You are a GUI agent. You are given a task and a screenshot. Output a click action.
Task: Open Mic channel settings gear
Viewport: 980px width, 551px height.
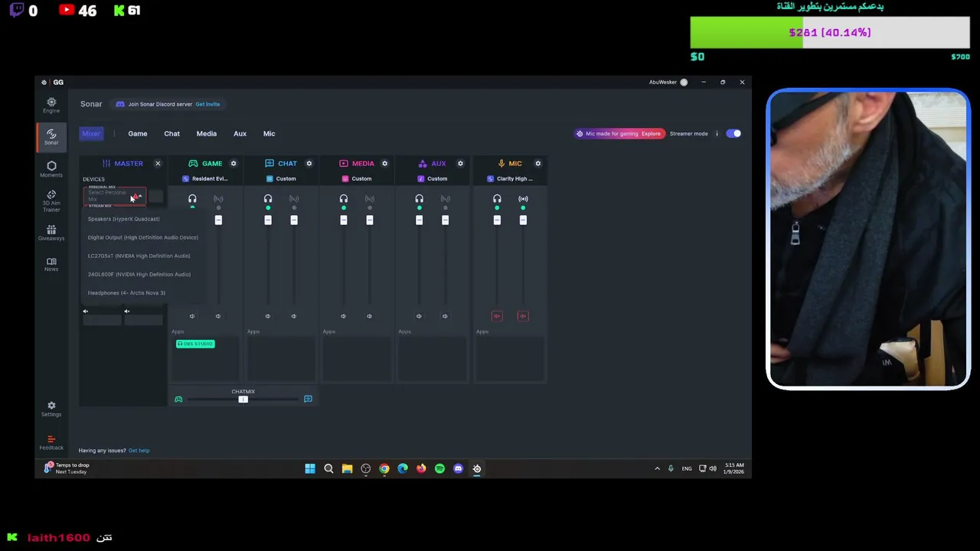537,163
